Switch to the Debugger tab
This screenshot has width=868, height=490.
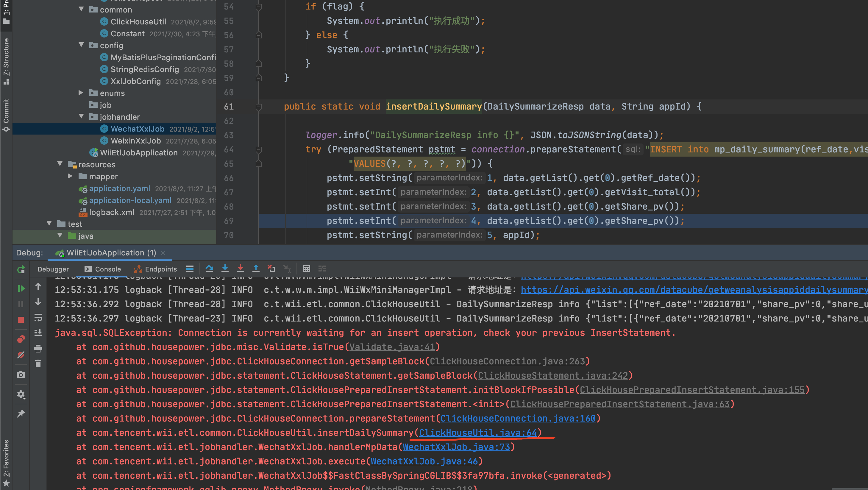point(53,269)
